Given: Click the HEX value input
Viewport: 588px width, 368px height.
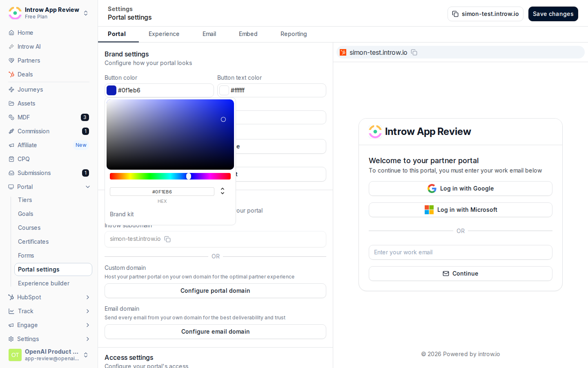Looking at the screenshot, I should point(162,192).
